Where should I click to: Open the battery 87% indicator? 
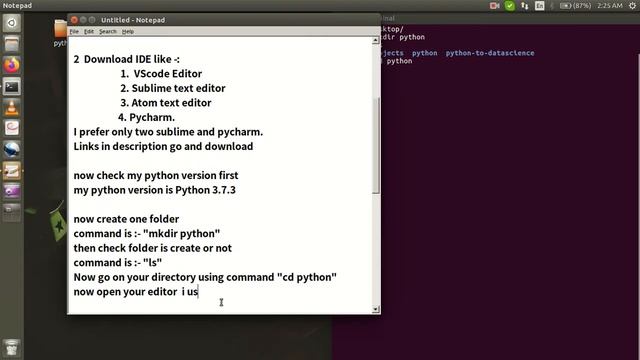click(575, 6)
